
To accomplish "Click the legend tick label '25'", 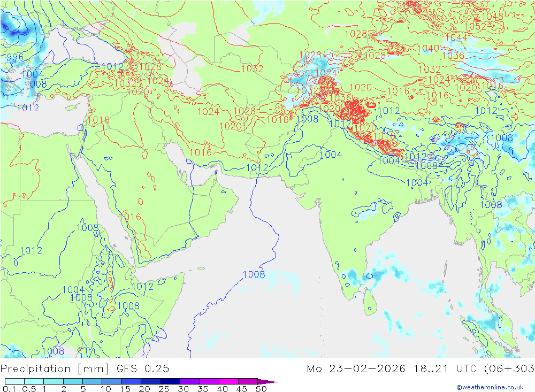I will pos(164,389).
